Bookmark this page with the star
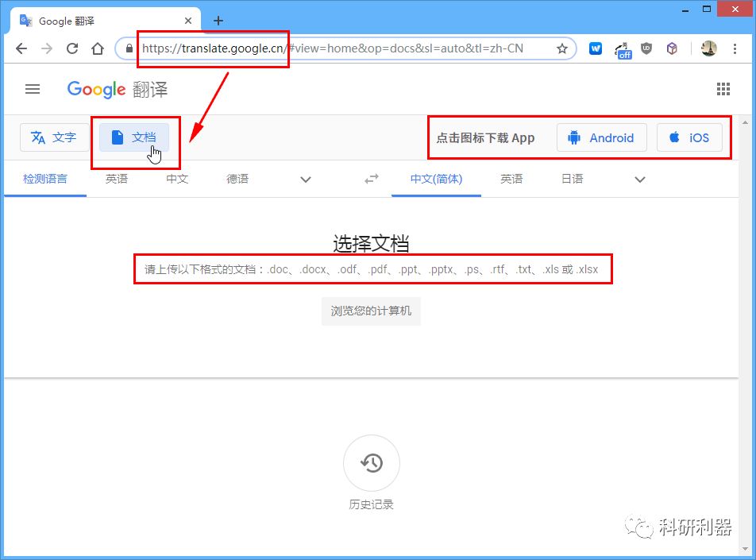 (561, 48)
